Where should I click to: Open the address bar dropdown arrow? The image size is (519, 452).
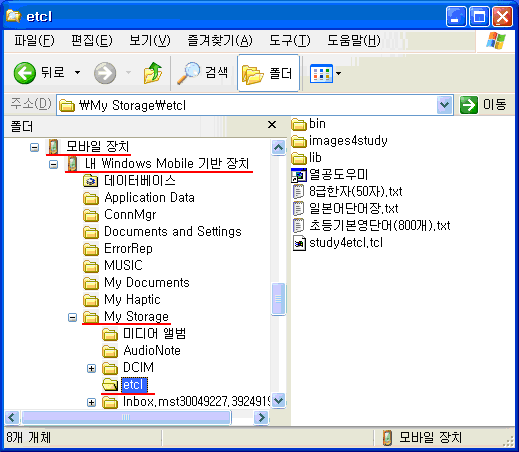click(x=444, y=105)
